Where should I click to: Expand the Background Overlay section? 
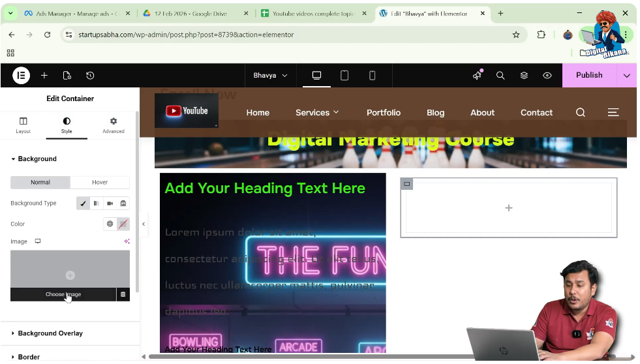(50, 333)
